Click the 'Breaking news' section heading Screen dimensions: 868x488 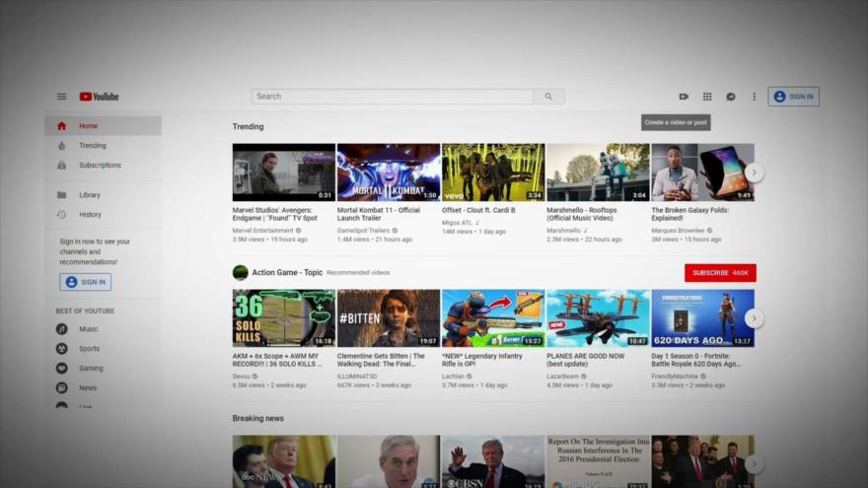(258, 418)
